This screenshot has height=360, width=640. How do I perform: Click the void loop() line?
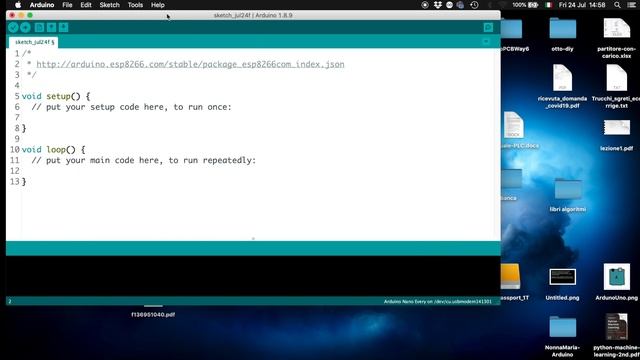point(53,149)
